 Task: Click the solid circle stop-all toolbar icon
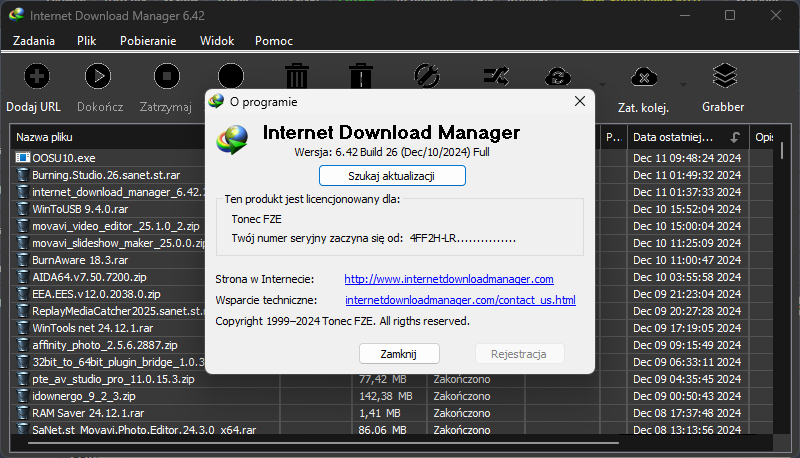(231, 77)
